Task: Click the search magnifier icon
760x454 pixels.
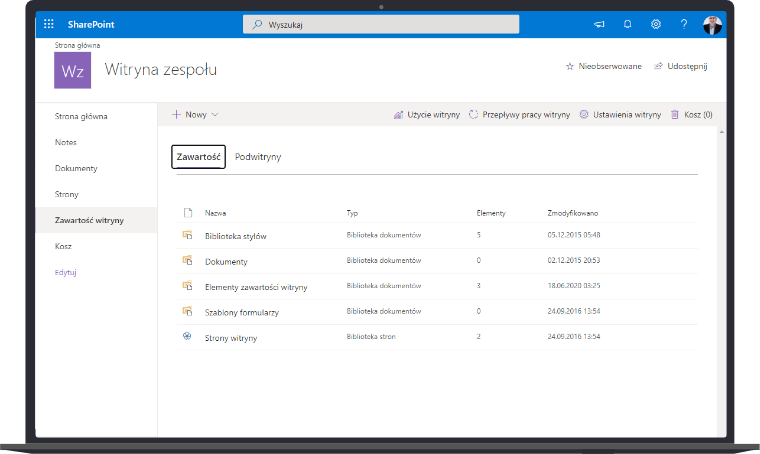Action: 257,24
